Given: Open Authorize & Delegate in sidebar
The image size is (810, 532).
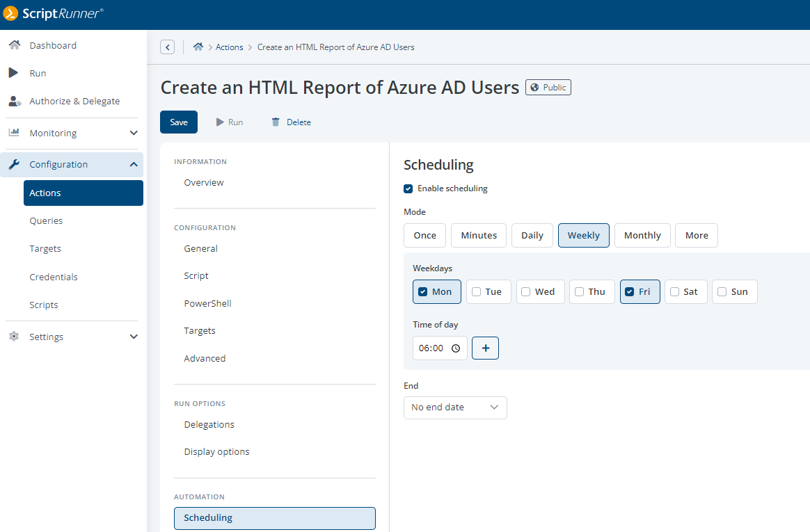Looking at the screenshot, I should [74, 101].
